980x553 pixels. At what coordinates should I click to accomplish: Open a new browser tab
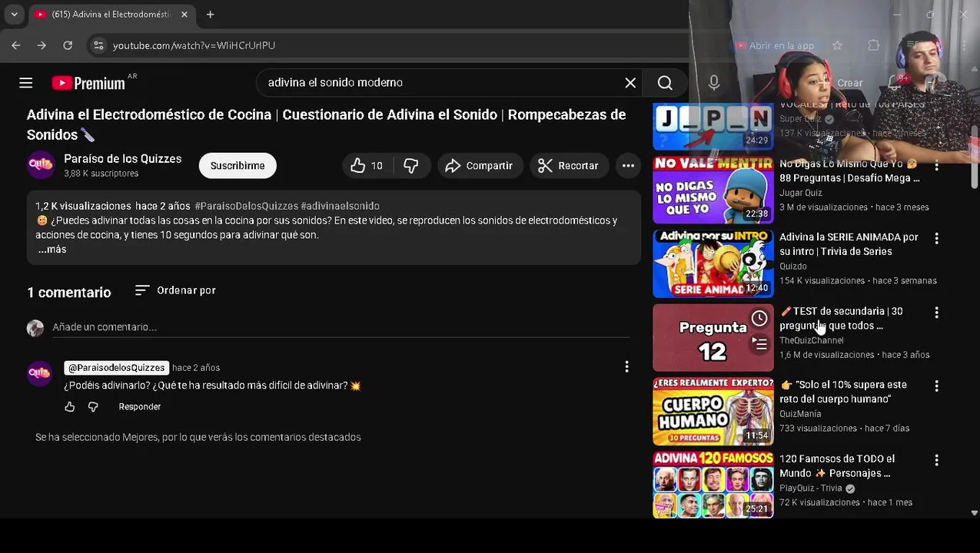[x=211, y=15]
